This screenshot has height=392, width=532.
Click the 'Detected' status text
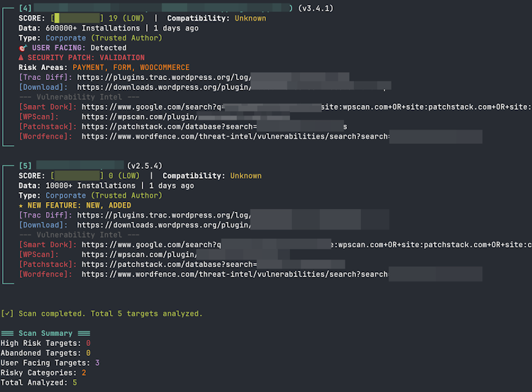coord(109,47)
